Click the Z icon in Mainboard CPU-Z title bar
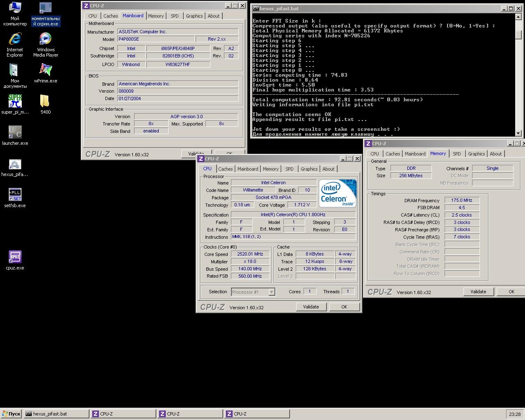 point(86,6)
